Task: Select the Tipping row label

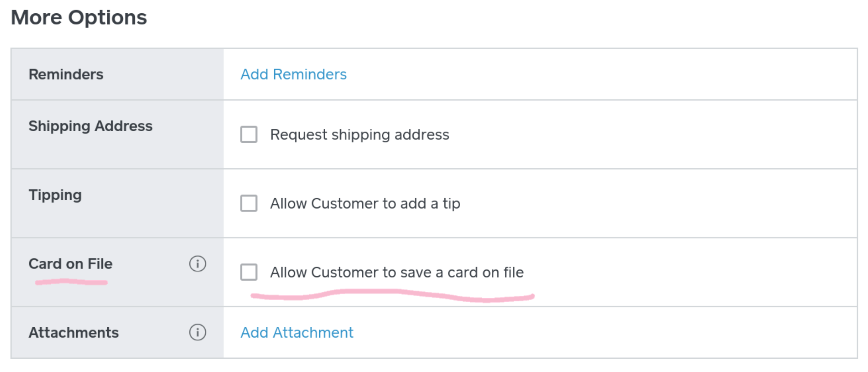Action: [55, 195]
